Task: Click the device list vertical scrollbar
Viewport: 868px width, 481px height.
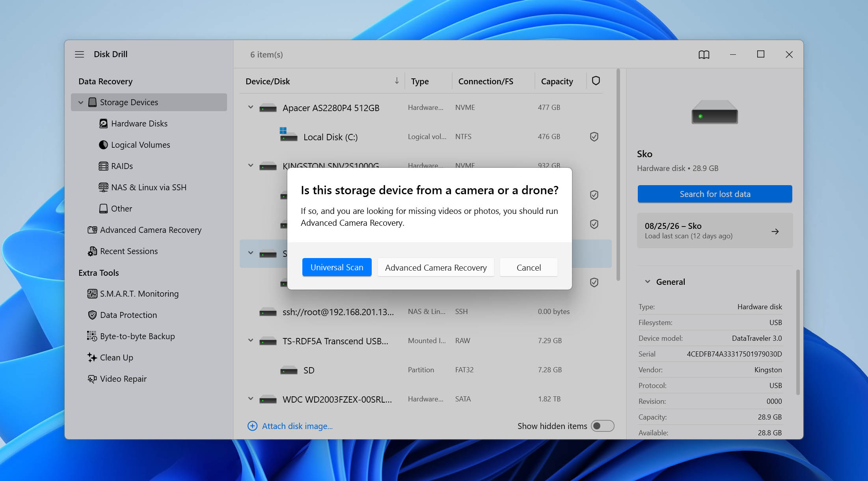Action: click(618, 175)
